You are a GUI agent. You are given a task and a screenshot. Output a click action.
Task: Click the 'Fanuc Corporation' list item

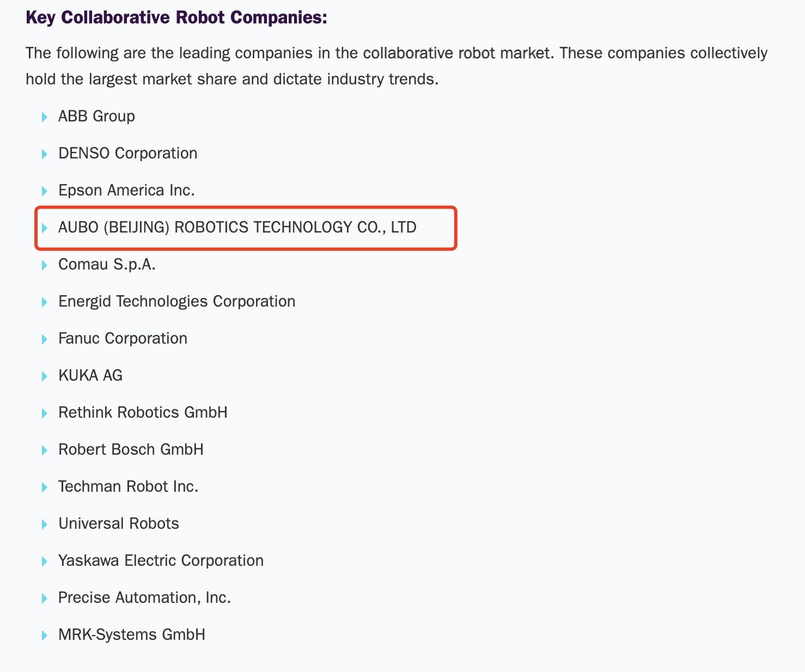[123, 339]
